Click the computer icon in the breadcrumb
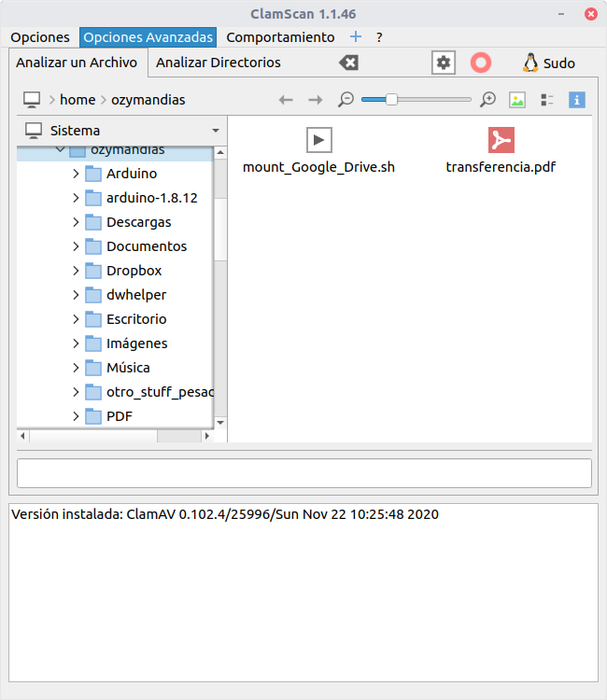607x700 pixels. click(32, 100)
